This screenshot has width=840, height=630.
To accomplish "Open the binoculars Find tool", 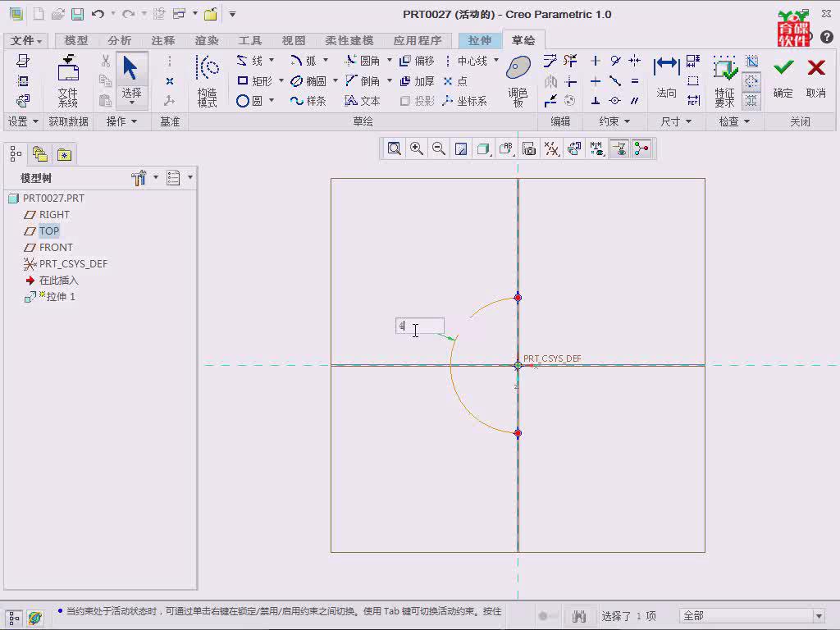I will coord(578,616).
